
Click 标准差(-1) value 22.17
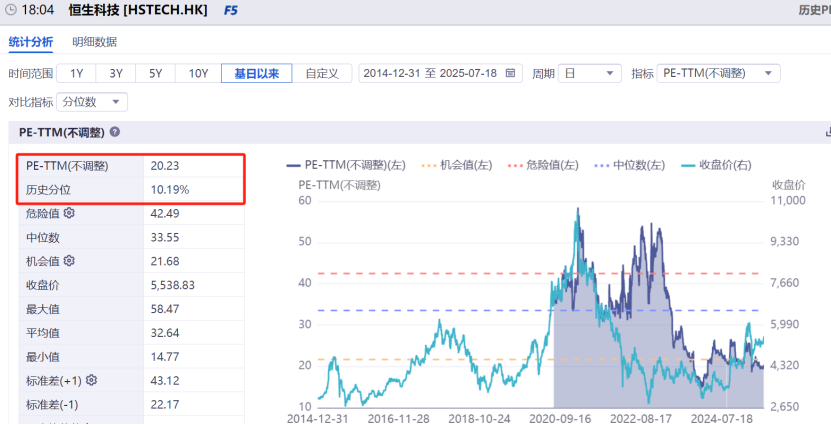coord(165,404)
